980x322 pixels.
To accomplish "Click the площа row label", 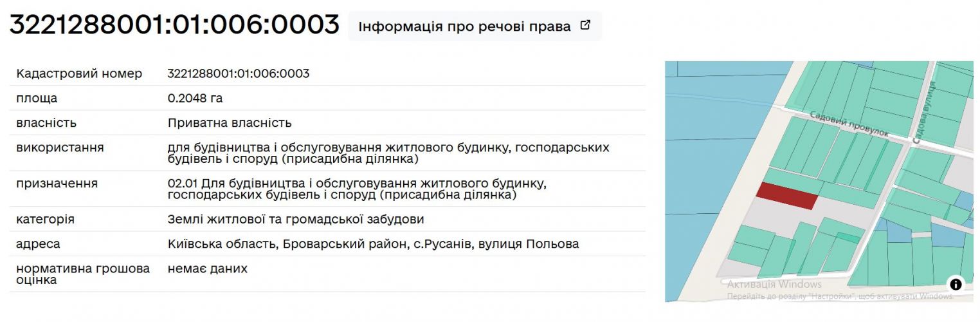I will (x=37, y=98).
